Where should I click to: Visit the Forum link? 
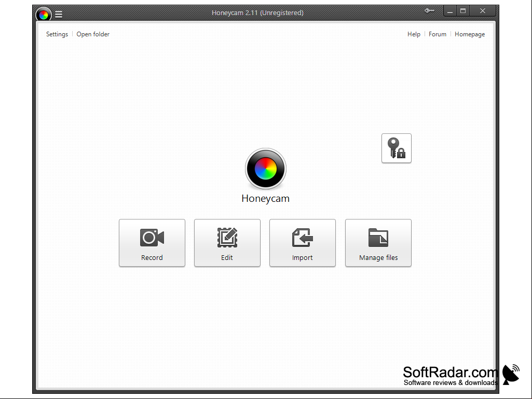click(438, 34)
